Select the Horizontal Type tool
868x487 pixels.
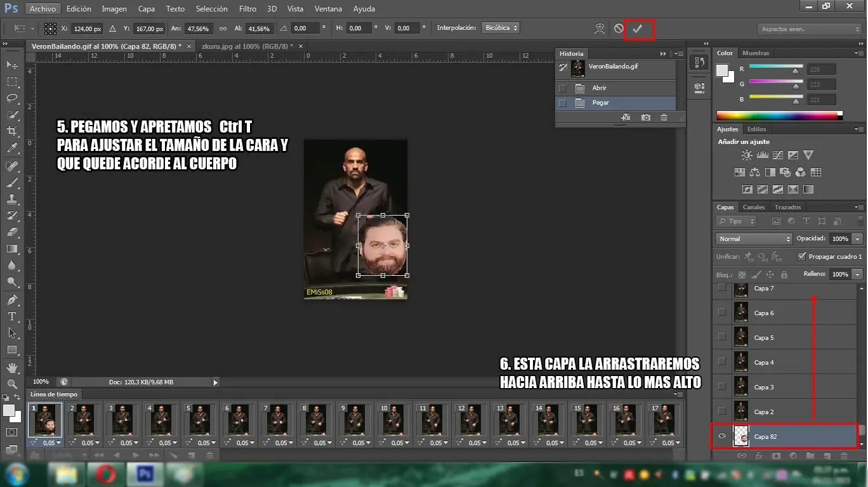(x=12, y=316)
